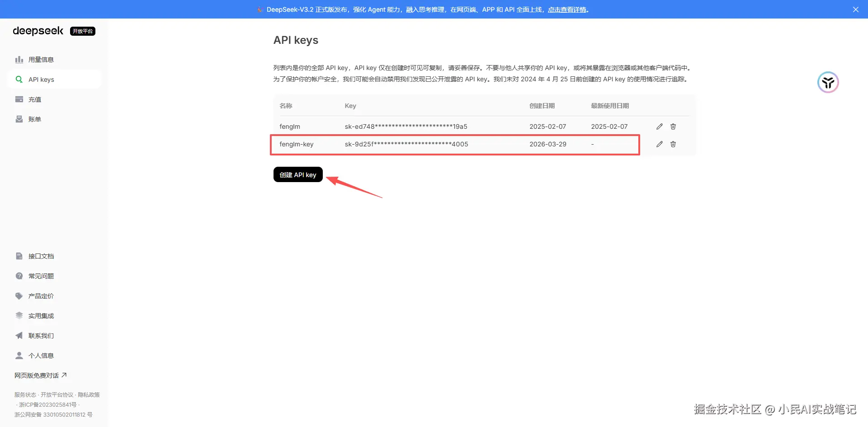Select API keys in the sidebar
Image resolution: width=868 pixels, height=427 pixels.
[54, 80]
